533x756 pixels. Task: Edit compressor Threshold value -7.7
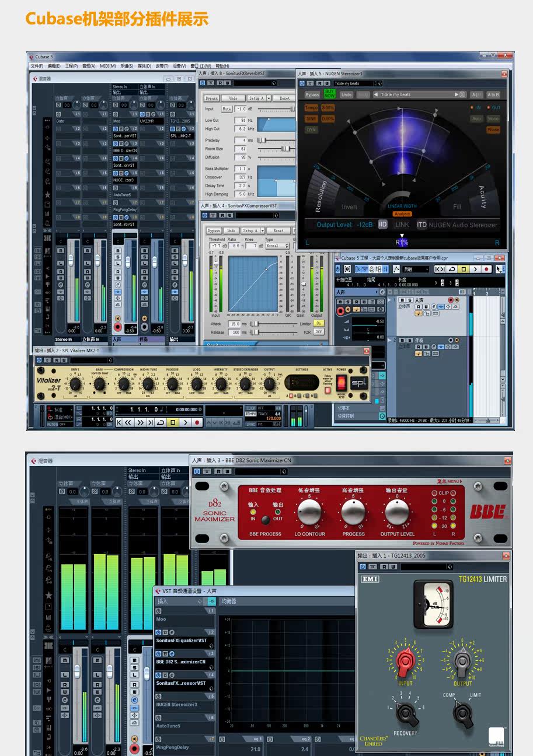217,246
